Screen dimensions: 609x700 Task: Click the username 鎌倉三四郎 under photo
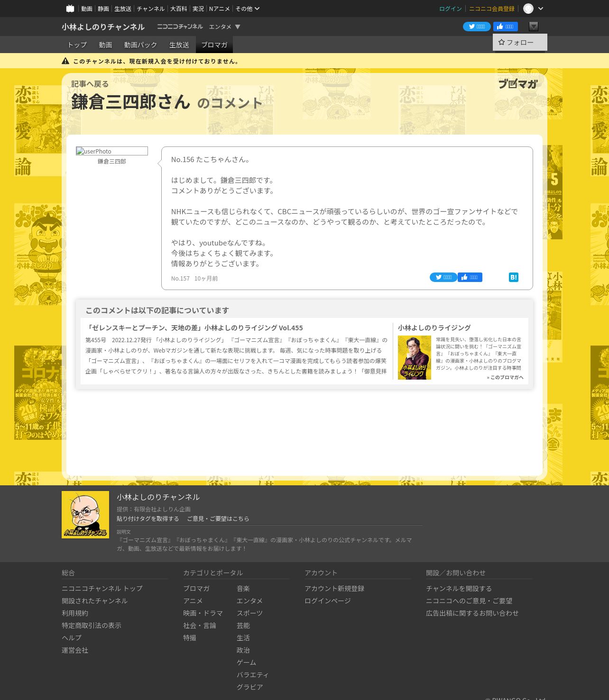112,162
